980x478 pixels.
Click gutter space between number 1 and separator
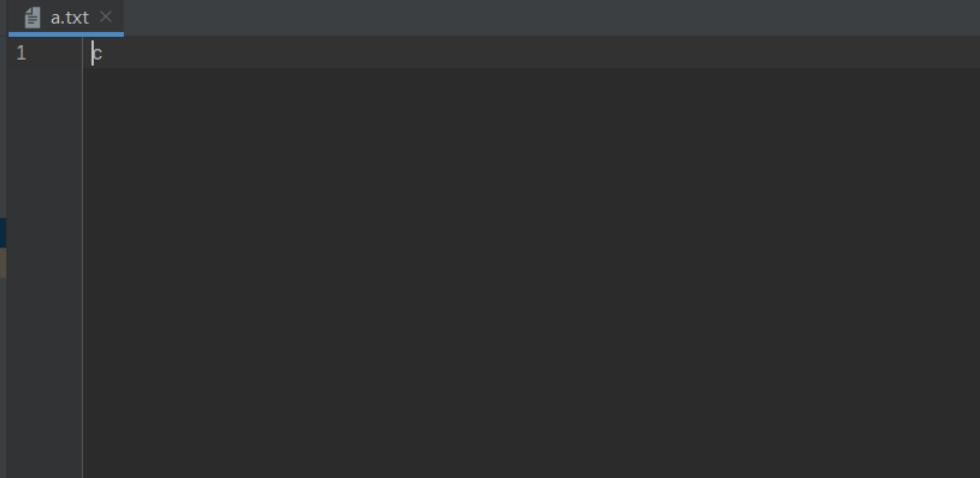[x=54, y=53]
